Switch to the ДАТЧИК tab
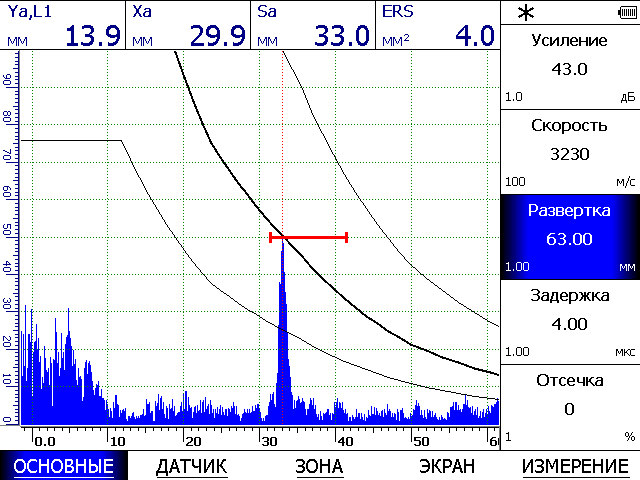The height and width of the screenshot is (480, 640). pyautogui.click(x=192, y=466)
